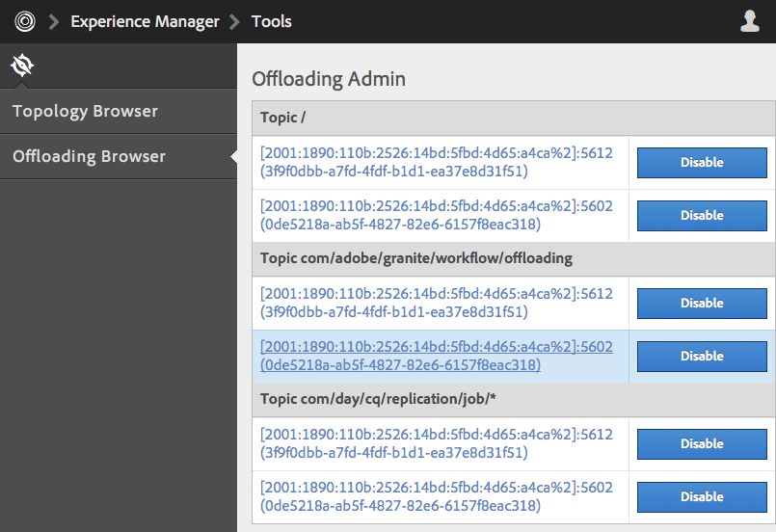
Task: Click the workflow offloading topic header row
Action: (x=416, y=258)
